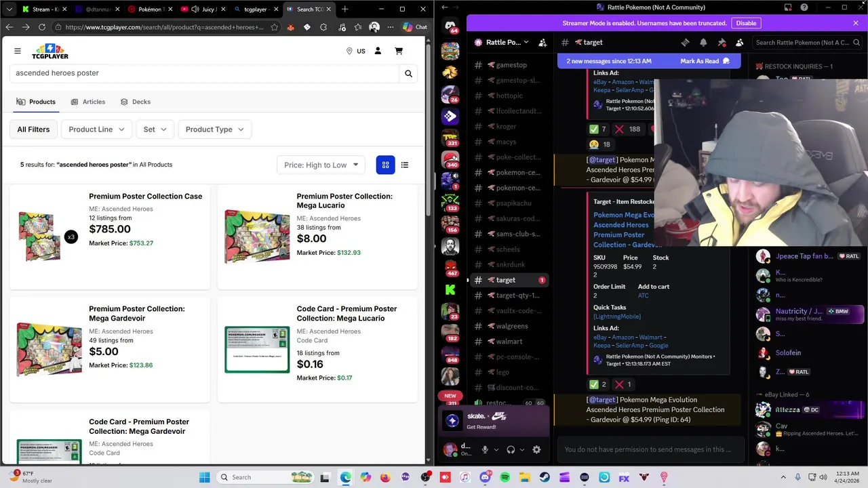Open the TCGplayer account profile icon

[x=378, y=51]
